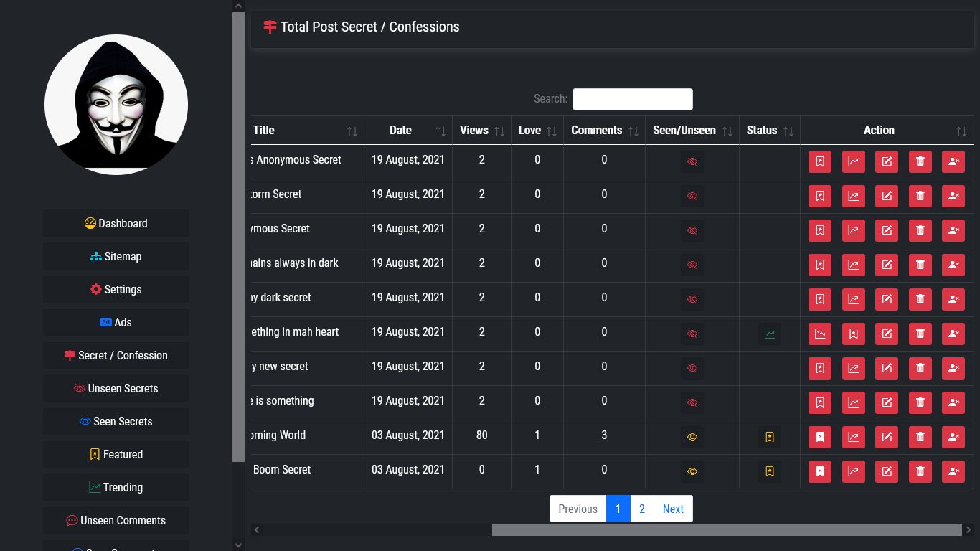
Task: Toggle unseen eye on "Storm Secret" row
Action: click(692, 196)
